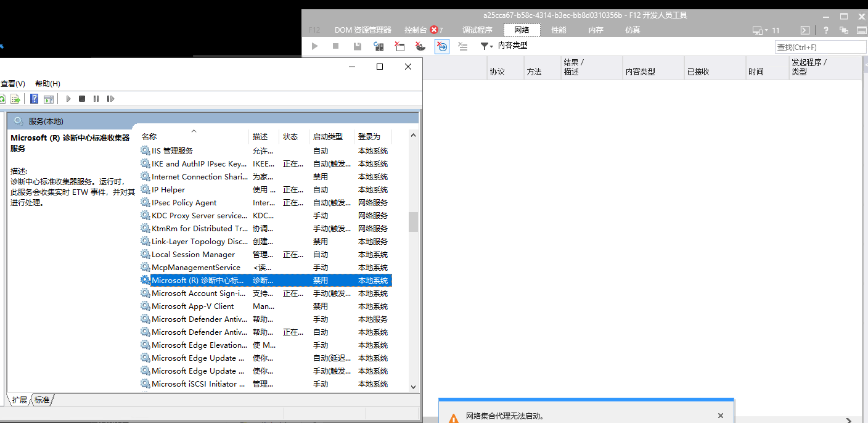Viewport: 868px width, 423px height.
Task: Save network capture with the floppy disk icon
Action: (358, 46)
